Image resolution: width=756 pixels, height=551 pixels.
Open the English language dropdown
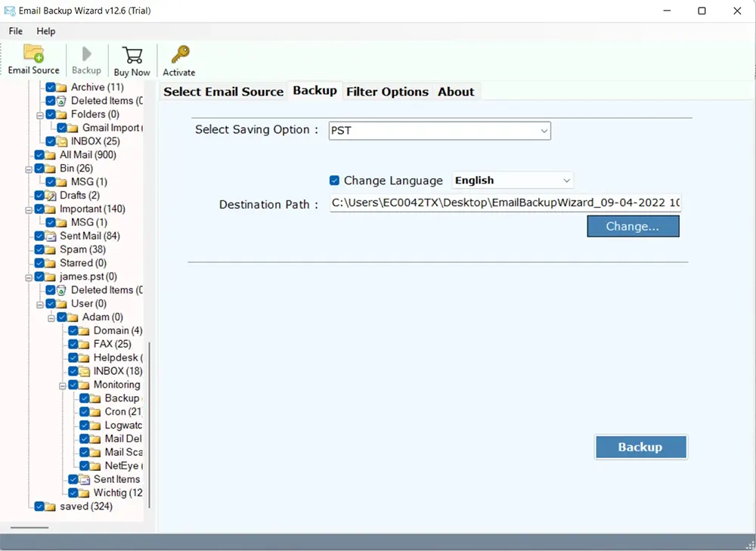513,181
